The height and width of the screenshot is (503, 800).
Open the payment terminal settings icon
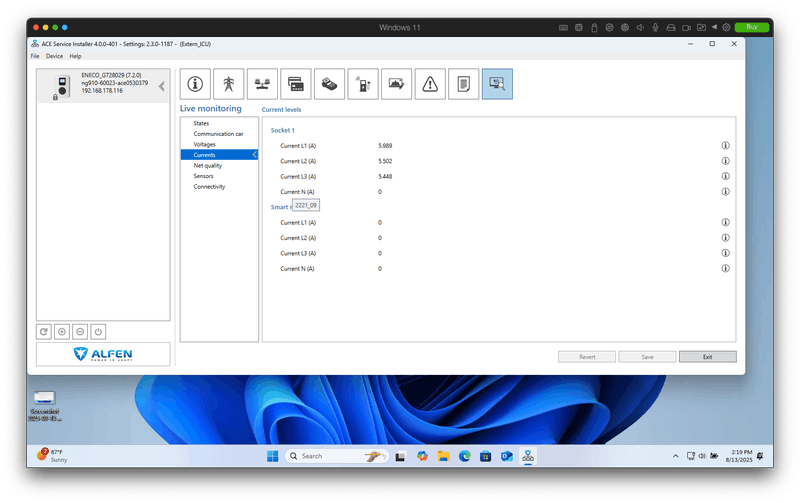[x=330, y=84]
